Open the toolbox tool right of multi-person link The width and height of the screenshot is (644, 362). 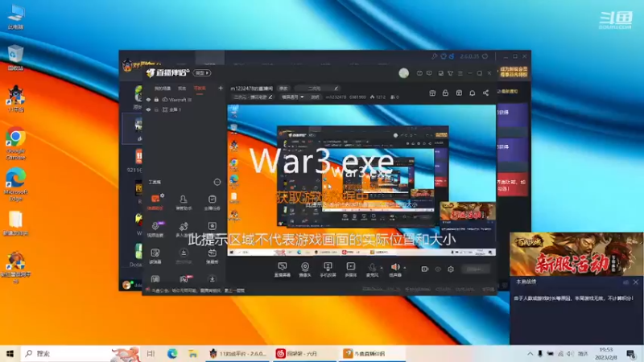tap(212, 227)
